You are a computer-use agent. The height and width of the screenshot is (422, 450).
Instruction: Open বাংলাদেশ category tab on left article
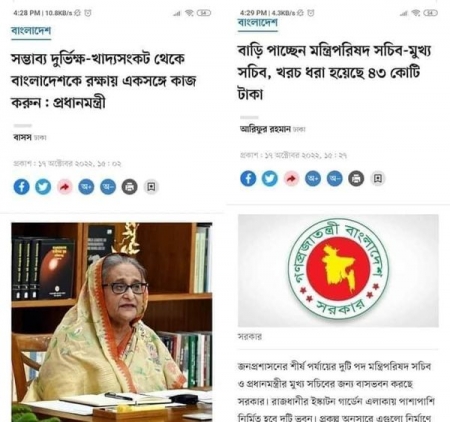[31, 31]
